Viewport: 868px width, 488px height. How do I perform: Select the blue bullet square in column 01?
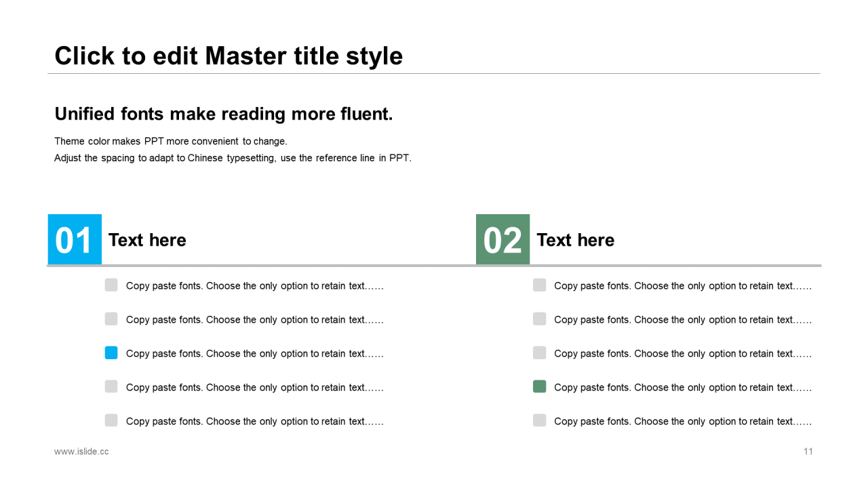111,352
